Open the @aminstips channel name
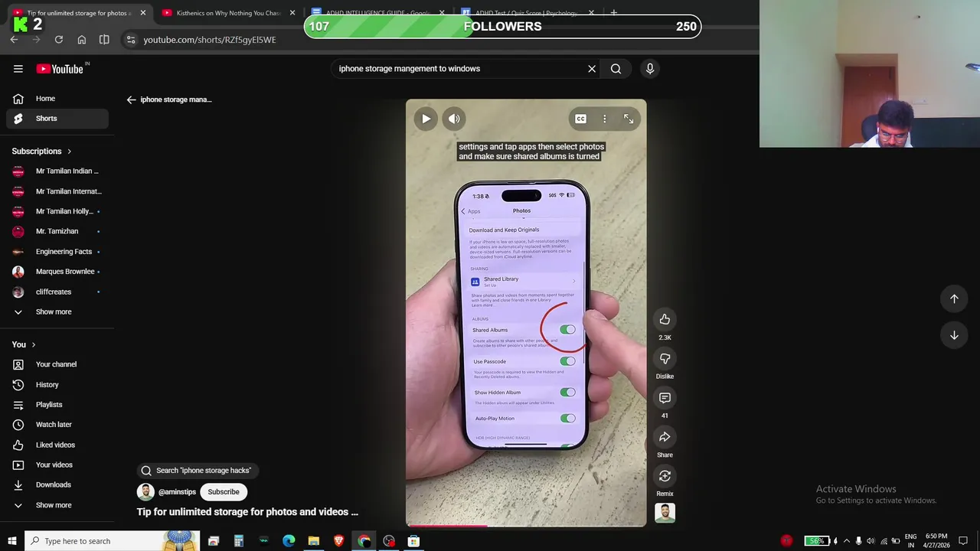This screenshot has height=551, width=980. [177, 492]
